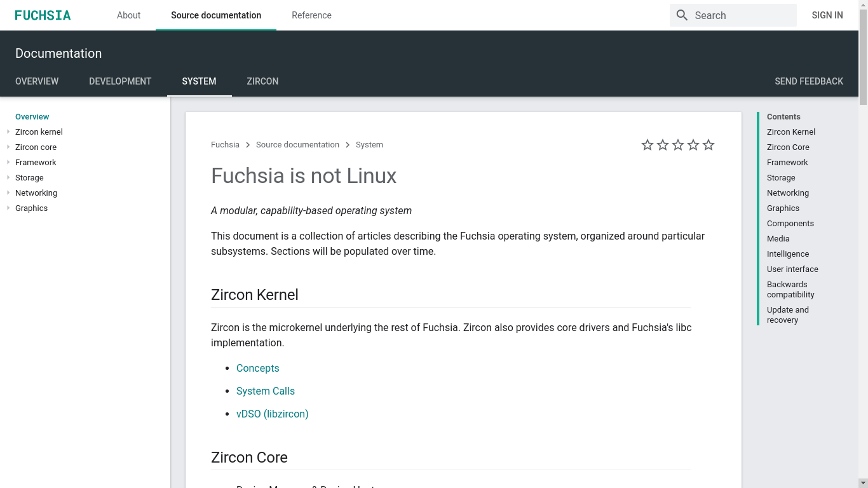Click the search magnifier icon
868x488 pixels.
(x=682, y=15)
